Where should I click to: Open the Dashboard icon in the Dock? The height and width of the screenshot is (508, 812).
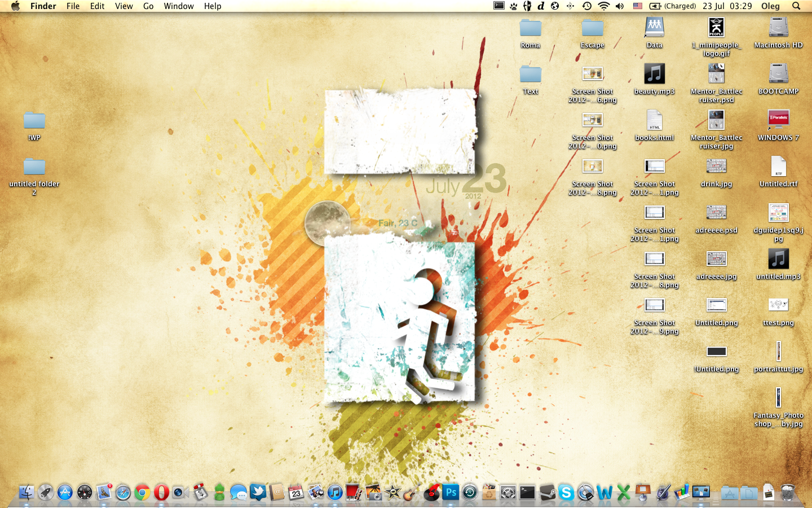[x=85, y=492]
